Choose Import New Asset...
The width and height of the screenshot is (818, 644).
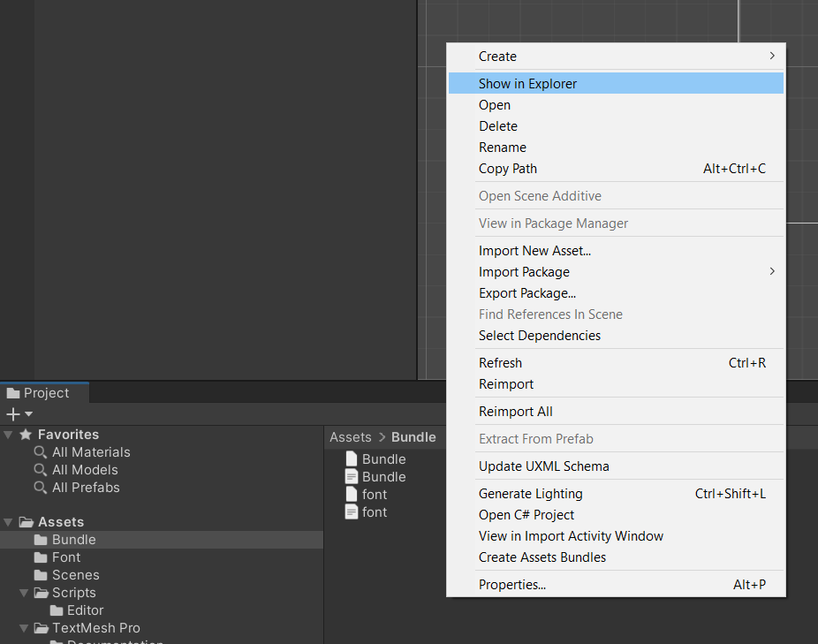[616, 251]
